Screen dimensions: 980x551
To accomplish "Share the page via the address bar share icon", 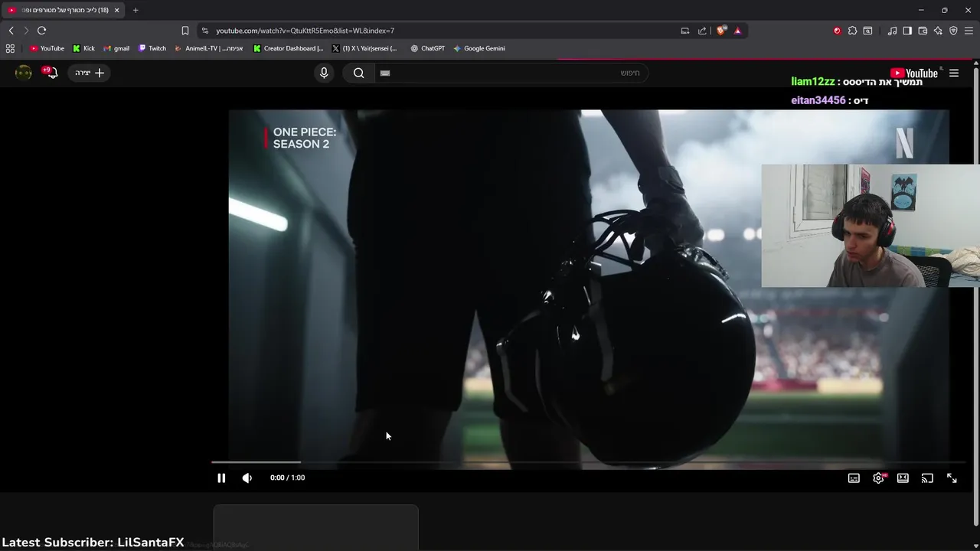I will coord(702,31).
